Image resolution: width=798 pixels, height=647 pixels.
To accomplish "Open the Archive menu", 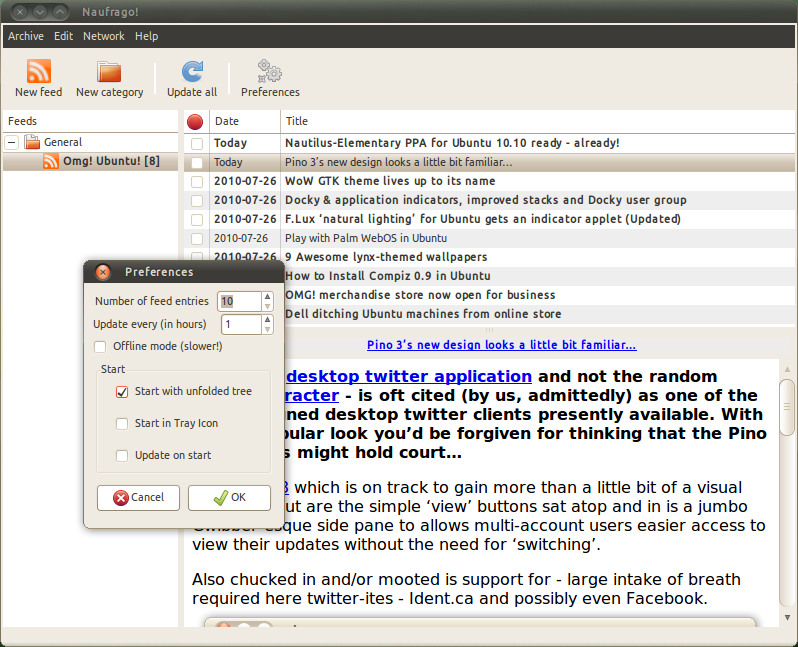I will pyautogui.click(x=26, y=36).
